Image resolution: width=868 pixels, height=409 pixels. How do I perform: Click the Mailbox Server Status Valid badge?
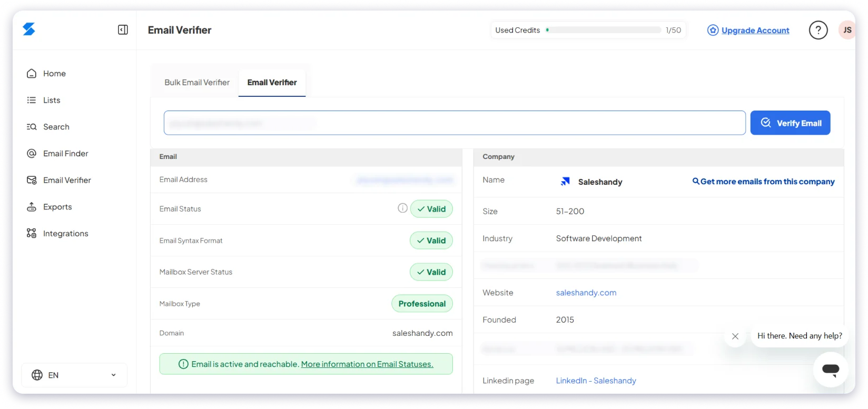(x=431, y=272)
